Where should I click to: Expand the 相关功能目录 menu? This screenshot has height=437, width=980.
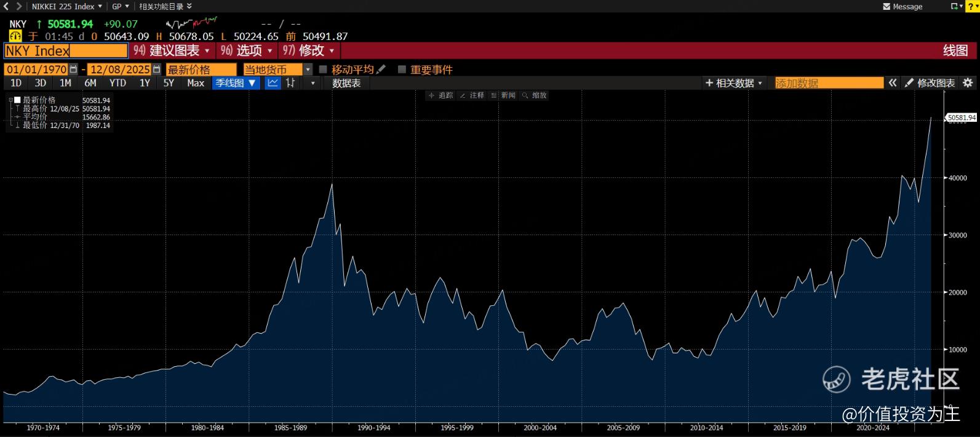(x=165, y=6)
